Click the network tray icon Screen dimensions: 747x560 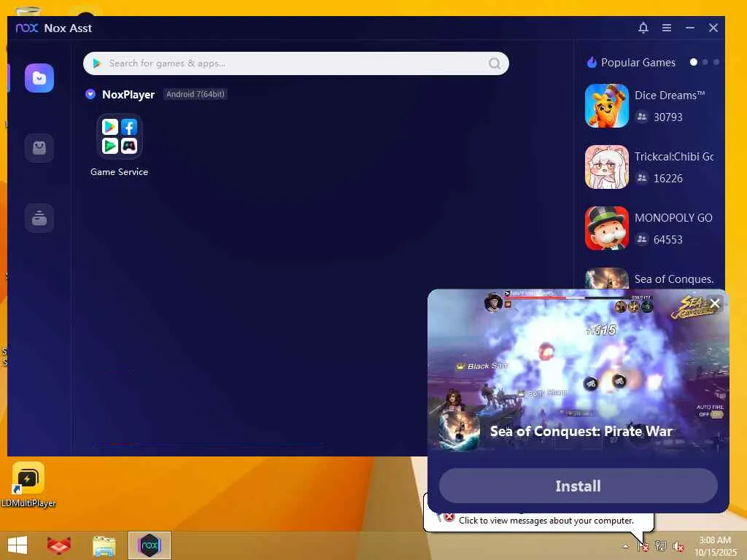click(x=660, y=546)
